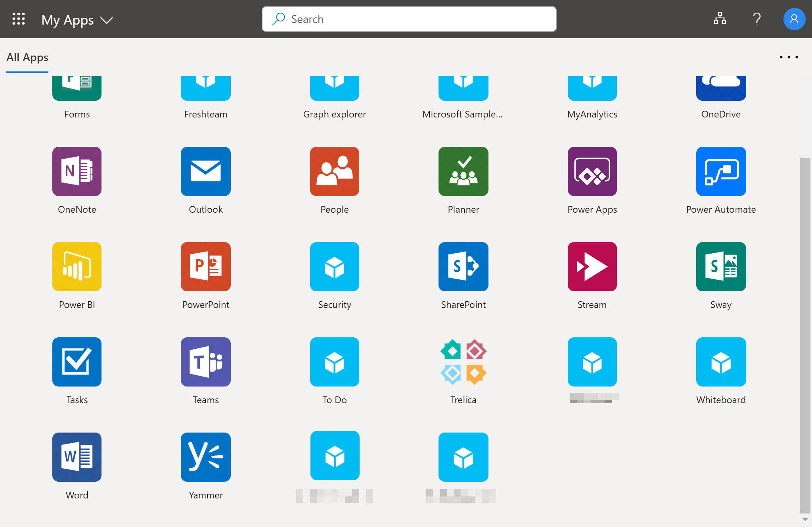Open the help question mark
812x527 pixels.
[756, 19]
